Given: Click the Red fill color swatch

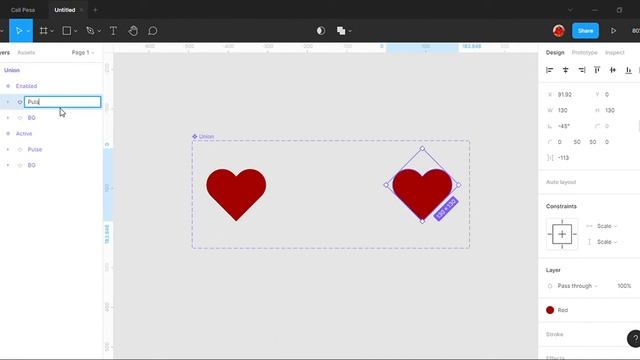Looking at the screenshot, I should click(x=550, y=310).
